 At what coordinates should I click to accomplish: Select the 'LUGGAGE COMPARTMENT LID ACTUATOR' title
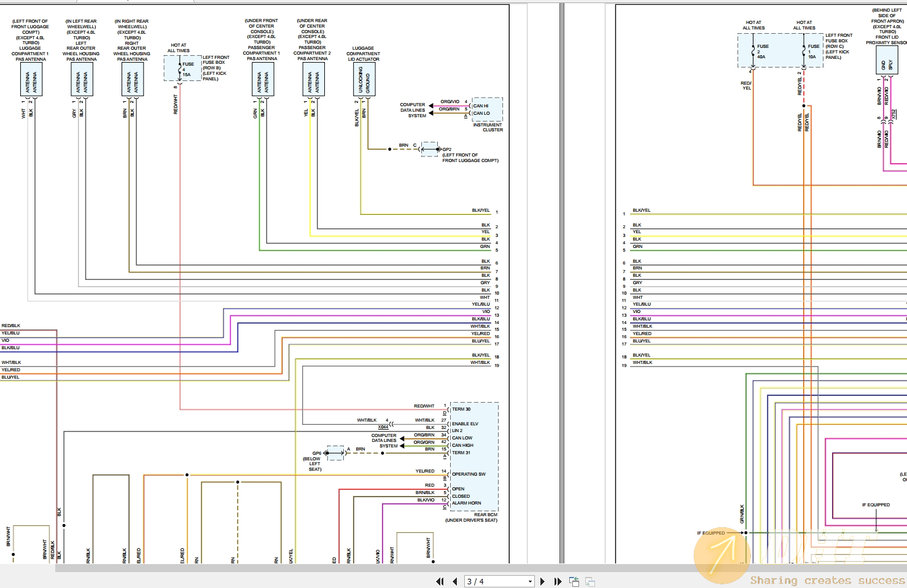pos(364,53)
